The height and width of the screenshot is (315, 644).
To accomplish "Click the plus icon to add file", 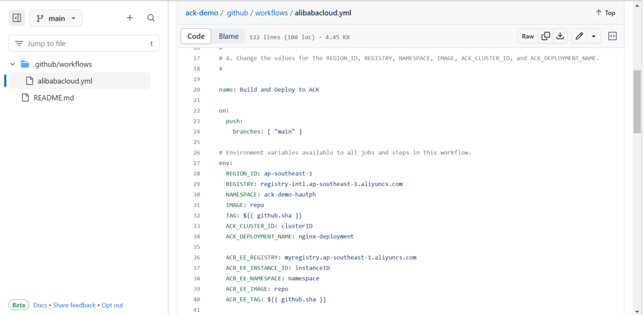I will (130, 18).
